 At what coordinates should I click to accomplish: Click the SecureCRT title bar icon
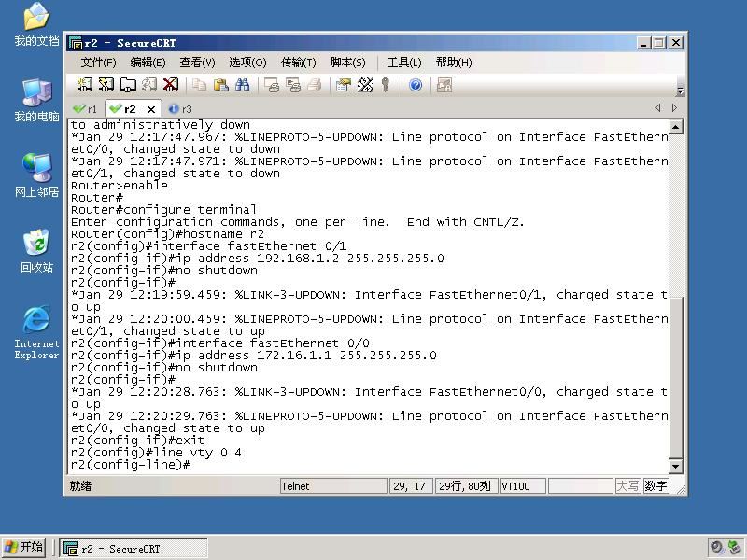click(x=76, y=43)
